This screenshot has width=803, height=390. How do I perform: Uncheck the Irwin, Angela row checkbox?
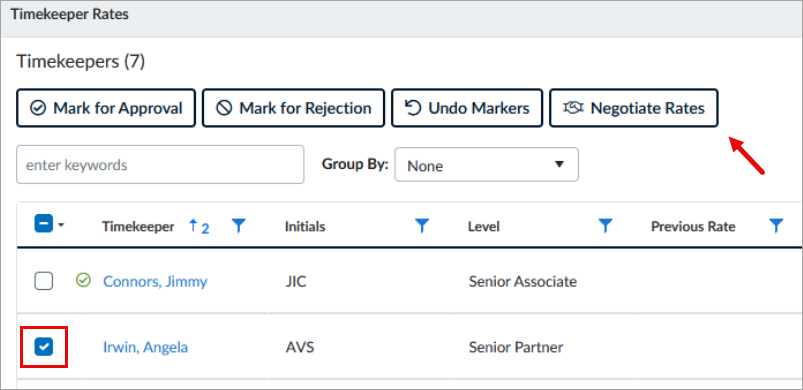click(x=44, y=347)
